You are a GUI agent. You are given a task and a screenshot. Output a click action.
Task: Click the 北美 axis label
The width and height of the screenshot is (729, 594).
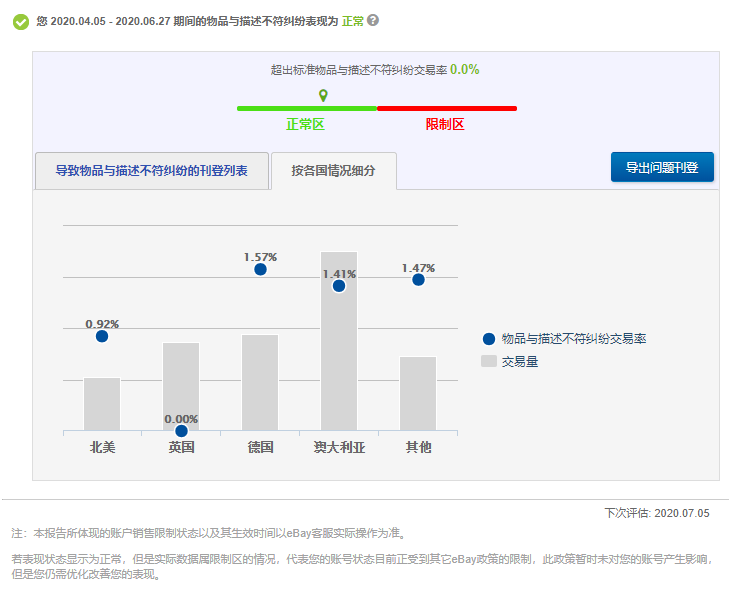pyautogui.click(x=102, y=447)
